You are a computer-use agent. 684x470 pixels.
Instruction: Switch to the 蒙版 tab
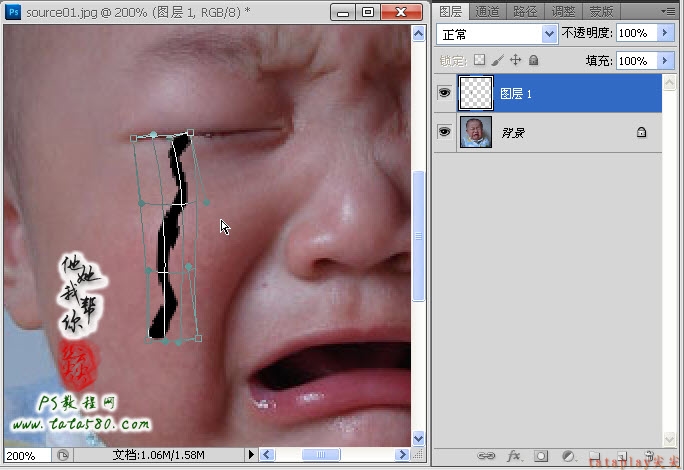click(x=601, y=11)
